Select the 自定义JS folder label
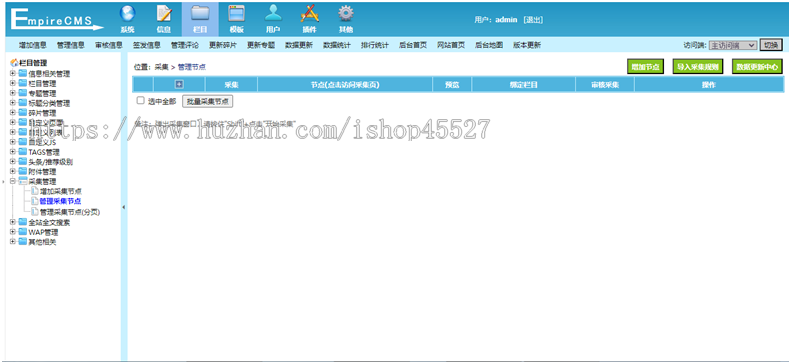This screenshot has height=364, width=791. tap(42, 142)
